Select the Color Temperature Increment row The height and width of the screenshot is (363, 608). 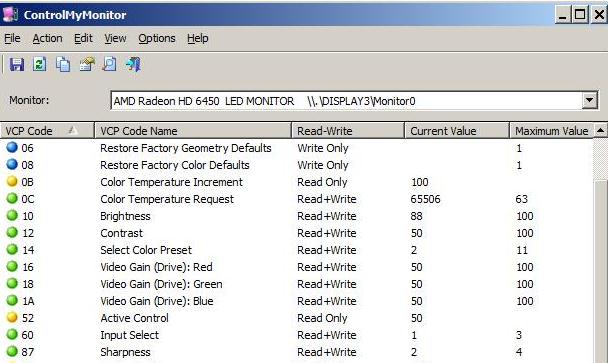297,182
